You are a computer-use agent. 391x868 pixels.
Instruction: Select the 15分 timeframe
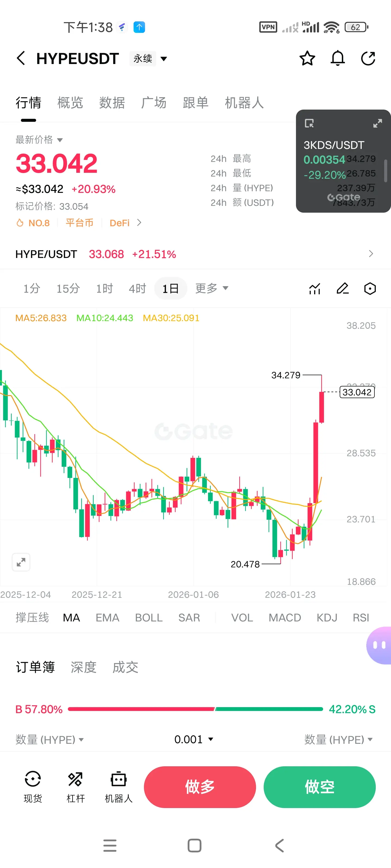68,288
